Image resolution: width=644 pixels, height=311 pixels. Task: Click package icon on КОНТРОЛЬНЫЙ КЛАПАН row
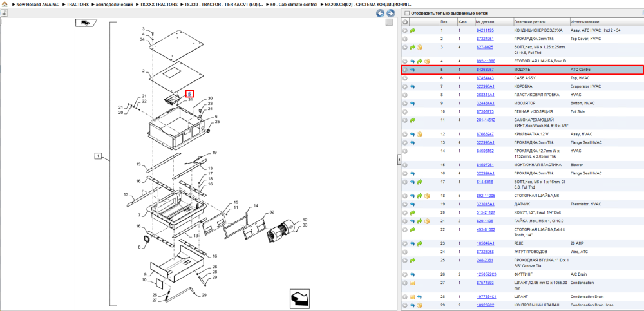pyautogui.click(x=420, y=305)
